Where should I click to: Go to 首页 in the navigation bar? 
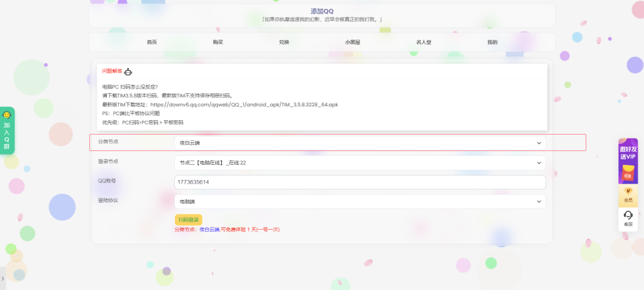pyautogui.click(x=152, y=42)
